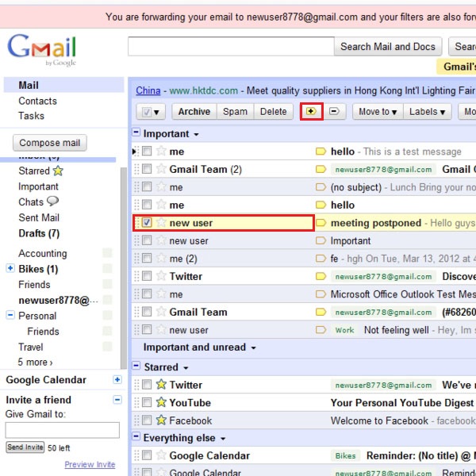Star the 'me hello - This is a test message' email
Viewport: 476px width, 476px height.
point(161,151)
